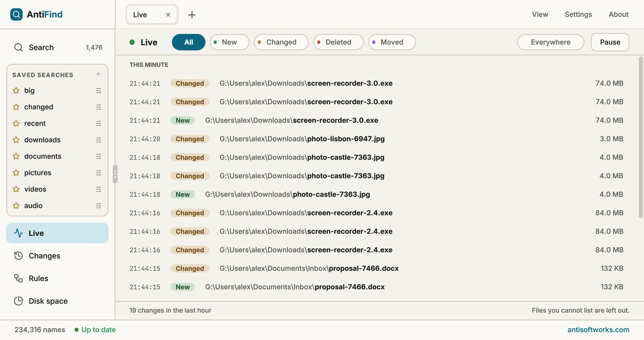Click the star icon next to big
Viewport: 644px width, 340px height.
point(16,91)
